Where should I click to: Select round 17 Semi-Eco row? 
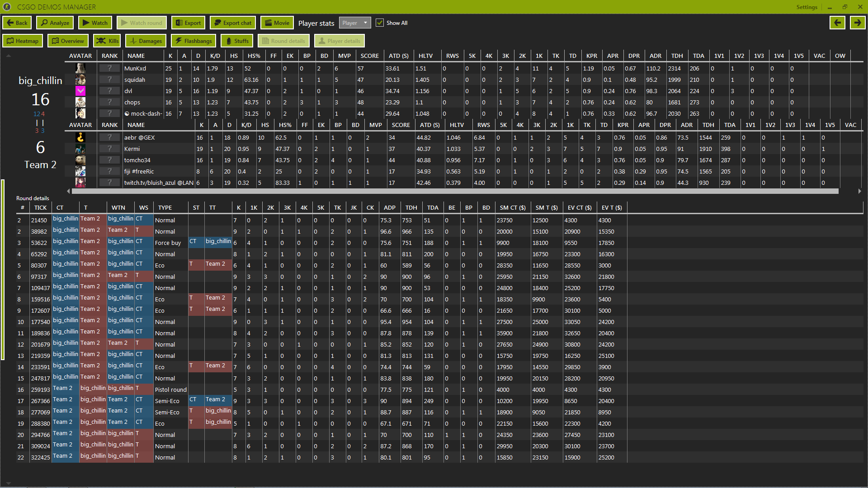321,401
